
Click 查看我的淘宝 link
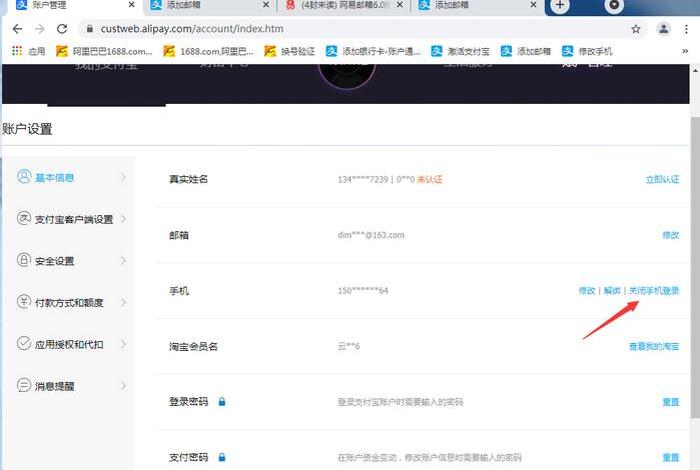click(654, 346)
